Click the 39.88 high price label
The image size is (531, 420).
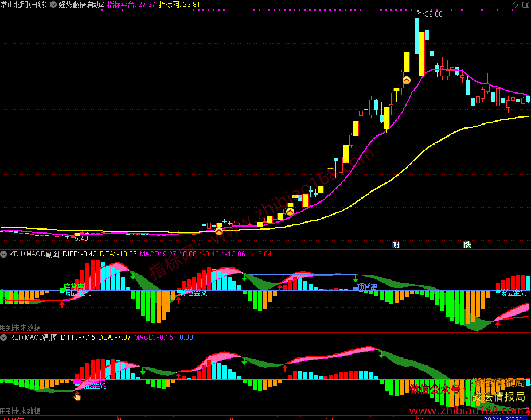434,14
